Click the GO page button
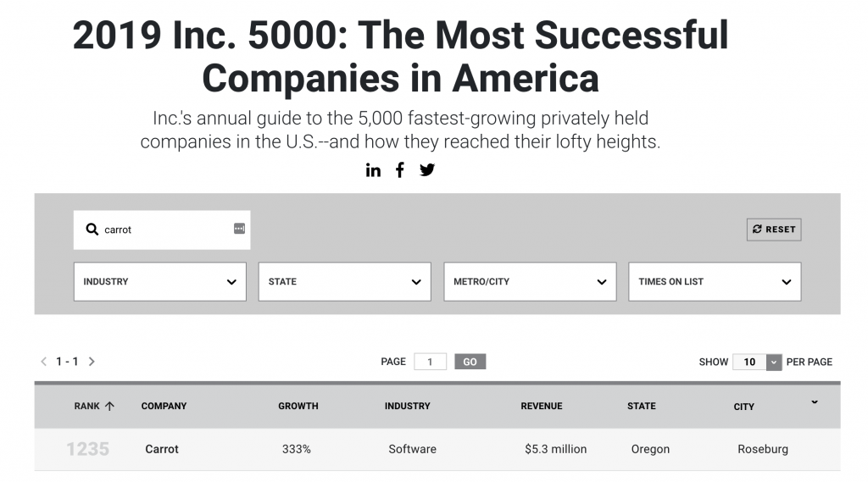This screenshot has height=482, width=868. 470,362
